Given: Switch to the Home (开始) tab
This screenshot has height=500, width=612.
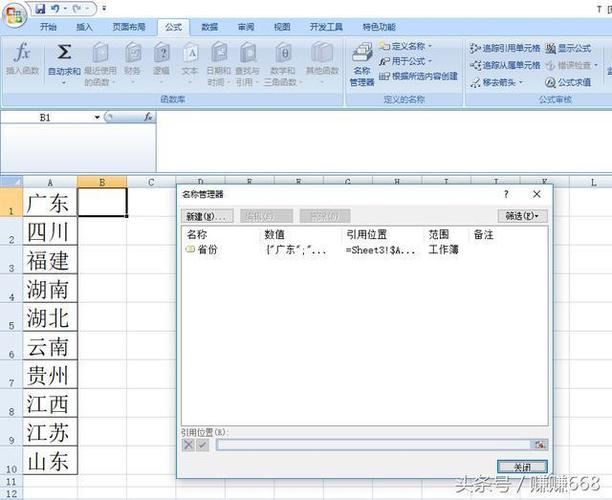Looking at the screenshot, I should click(48, 27).
